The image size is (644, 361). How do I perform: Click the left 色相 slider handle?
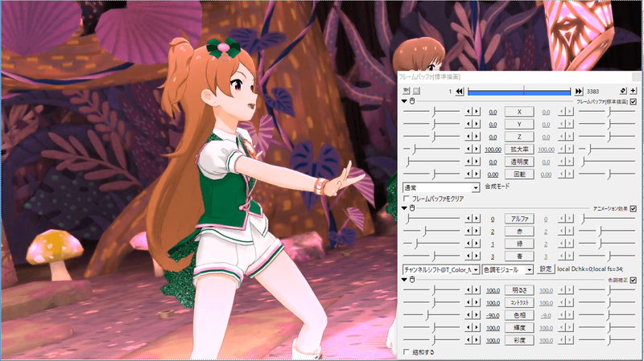coord(427,315)
